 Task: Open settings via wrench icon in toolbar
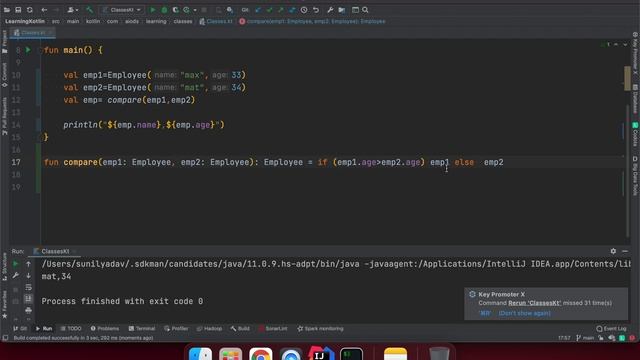point(330,10)
